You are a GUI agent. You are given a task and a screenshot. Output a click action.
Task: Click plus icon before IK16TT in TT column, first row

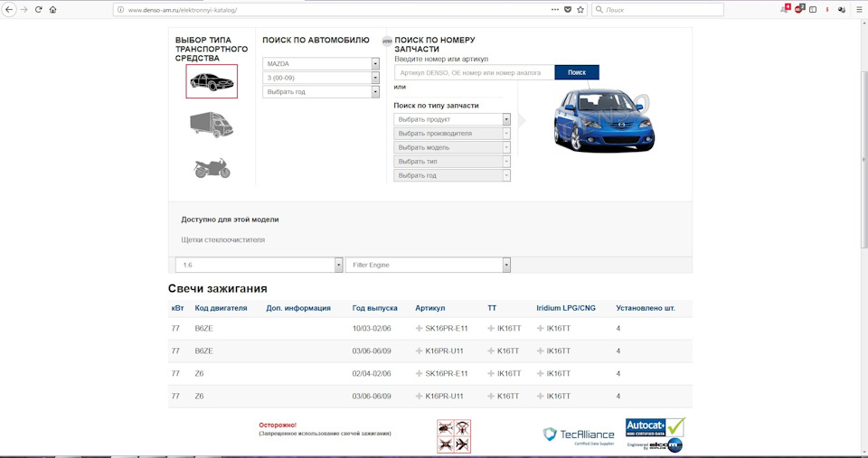tap(490, 329)
